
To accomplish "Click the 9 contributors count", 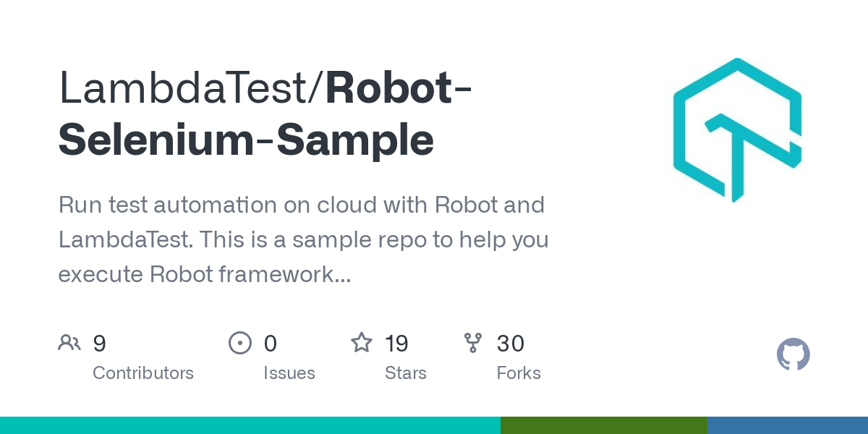I will point(100,343).
